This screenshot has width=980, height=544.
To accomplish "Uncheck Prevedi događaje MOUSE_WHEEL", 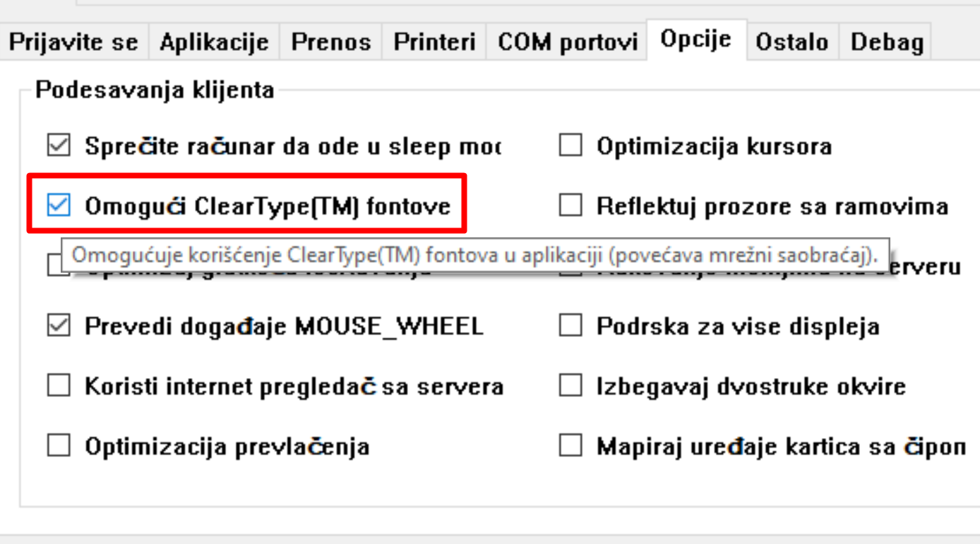I will (x=59, y=326).
